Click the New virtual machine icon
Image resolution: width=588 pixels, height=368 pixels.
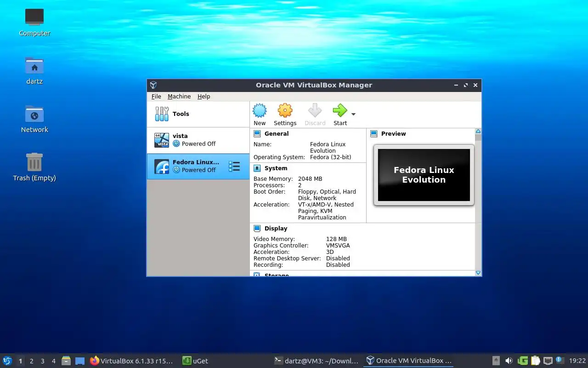260,111
